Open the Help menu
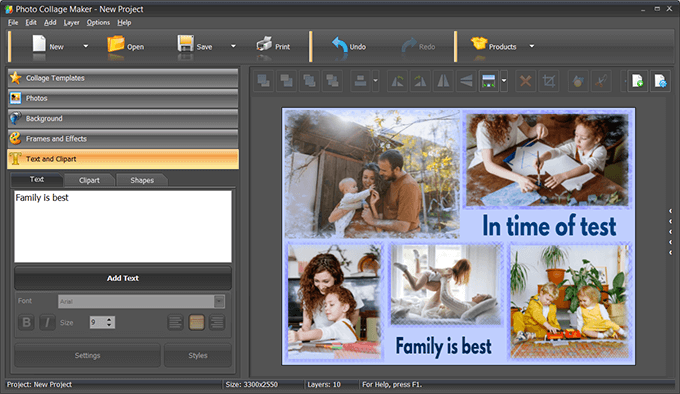680x394 pixels. (x=124, y=23)
